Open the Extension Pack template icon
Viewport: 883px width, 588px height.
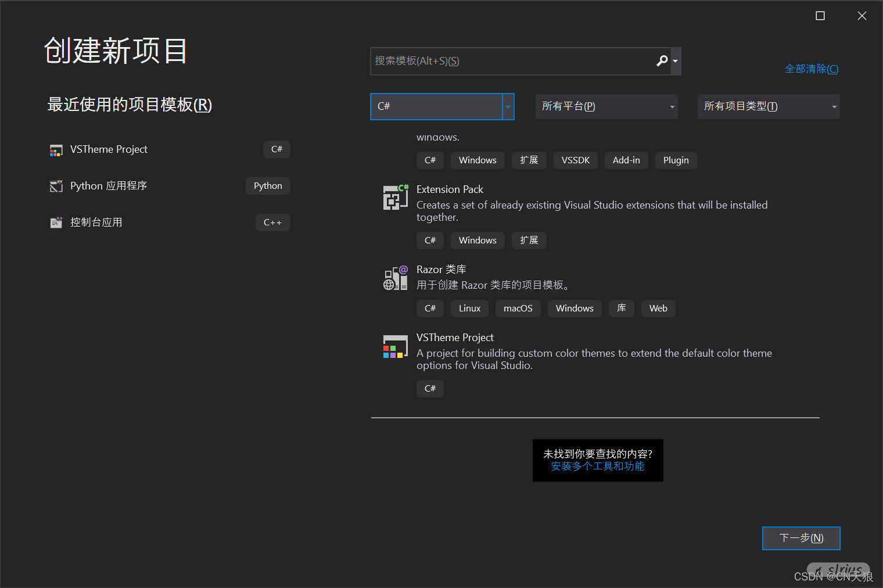pyautogui.click(x=396, y=197)
